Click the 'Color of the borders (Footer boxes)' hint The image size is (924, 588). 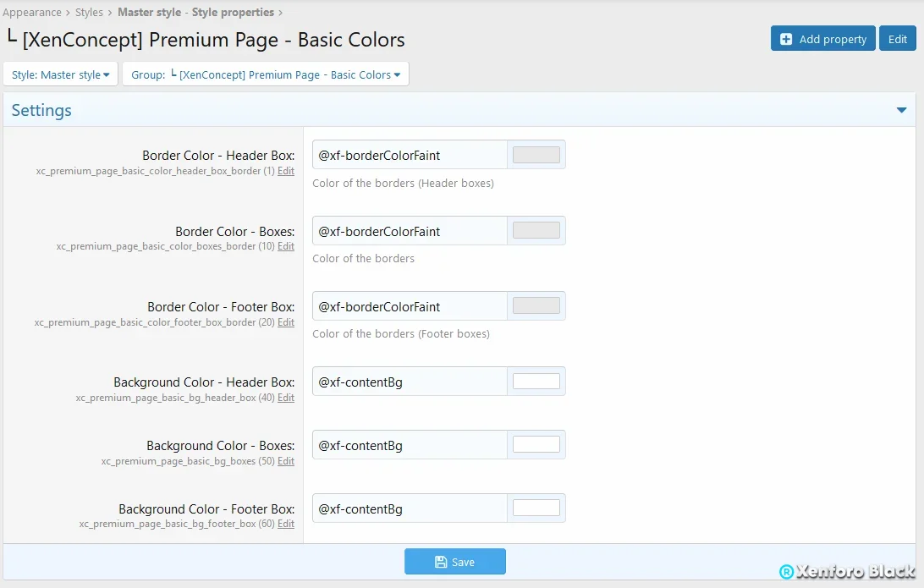pos(401,334)
